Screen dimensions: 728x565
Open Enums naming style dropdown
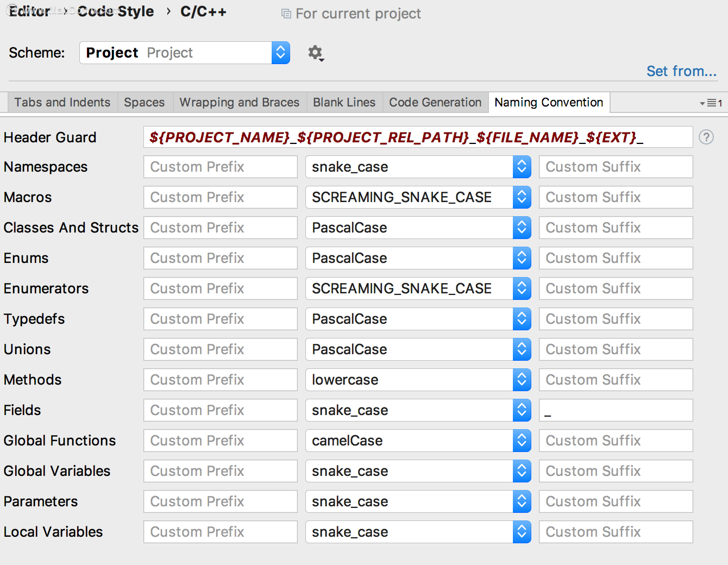(x=418, y=258)
